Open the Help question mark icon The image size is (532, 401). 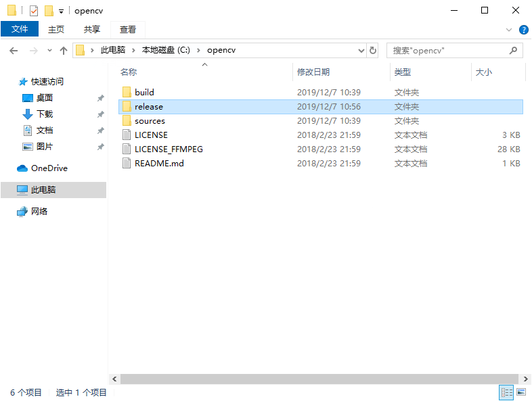tap(523, 30)
